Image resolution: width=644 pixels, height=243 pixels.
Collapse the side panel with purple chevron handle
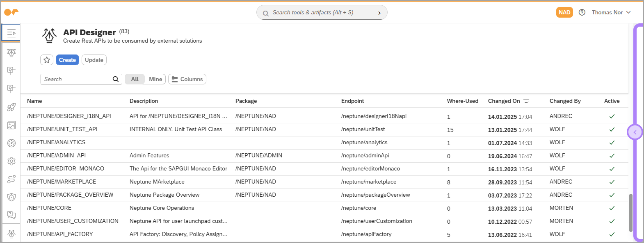(635, 132)
